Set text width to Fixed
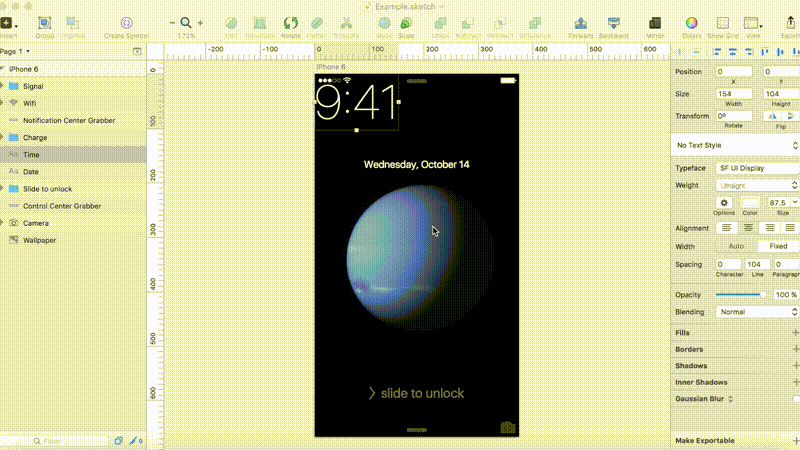800x450 pixels. pyautogui.click(x=779, y=246)
